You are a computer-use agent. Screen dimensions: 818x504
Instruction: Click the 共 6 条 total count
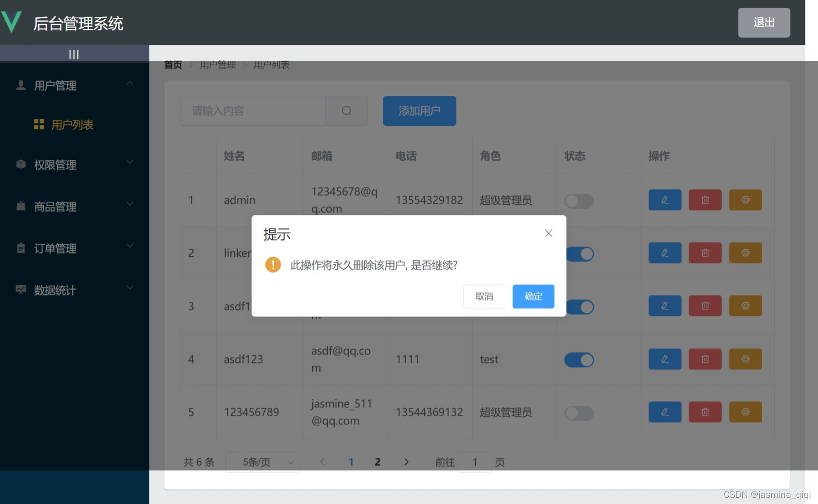click(199, 462)
